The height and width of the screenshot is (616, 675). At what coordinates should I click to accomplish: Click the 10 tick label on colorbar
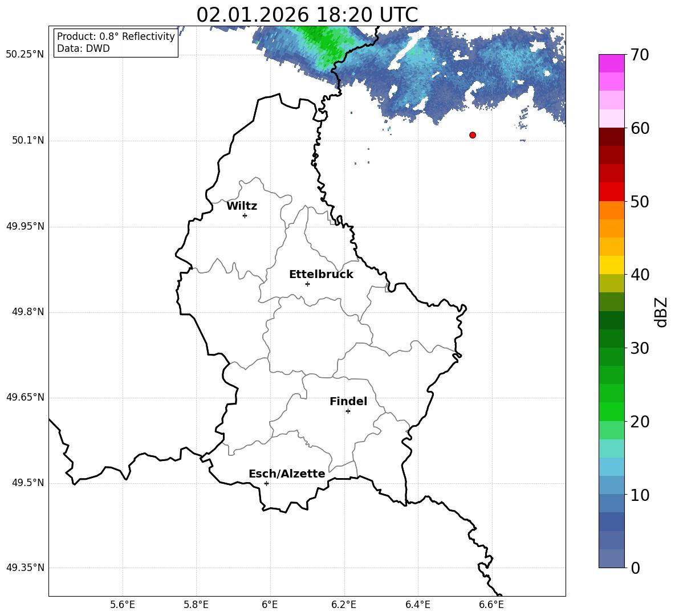[640, 495]
